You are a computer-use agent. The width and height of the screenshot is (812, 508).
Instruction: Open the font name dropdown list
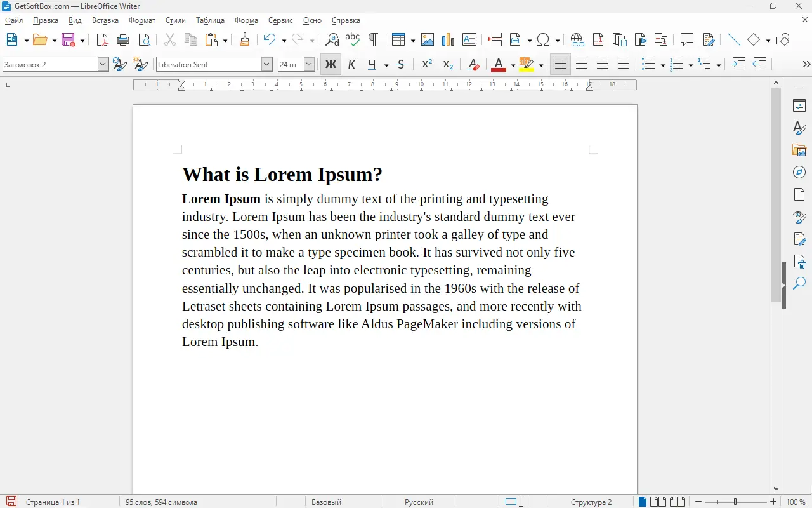pyautogui.click(x=266, y=64)
